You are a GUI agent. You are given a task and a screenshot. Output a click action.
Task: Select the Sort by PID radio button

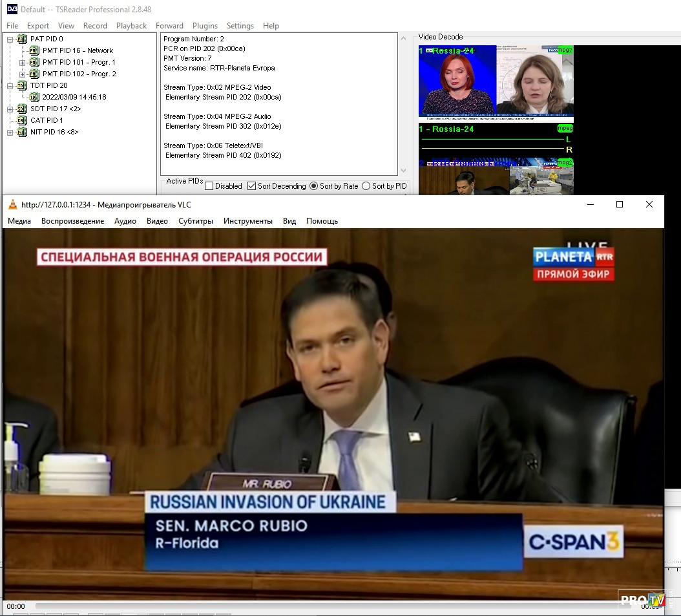click(x=366, y=186)
